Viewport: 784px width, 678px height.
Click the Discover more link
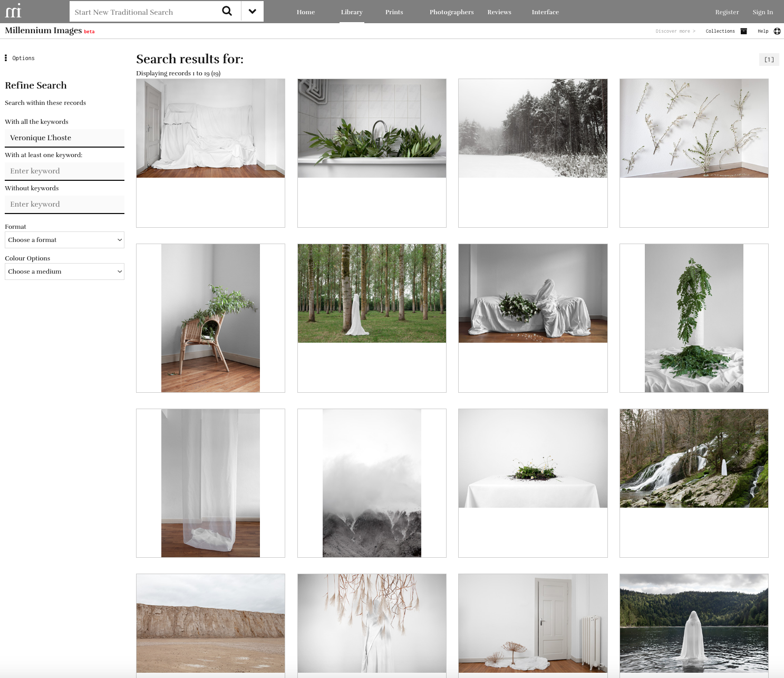(675, 31)
